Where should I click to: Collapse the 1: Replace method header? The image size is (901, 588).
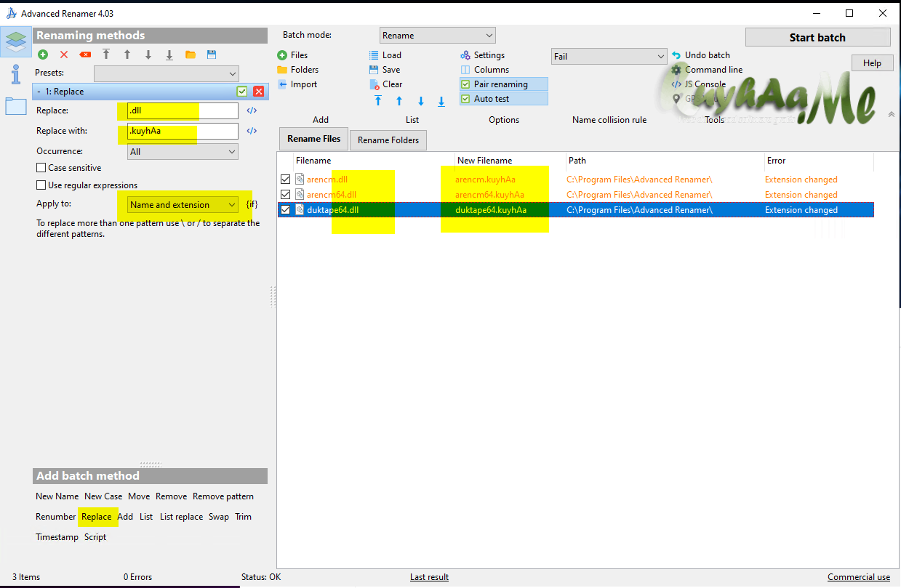tap(39, 92)
